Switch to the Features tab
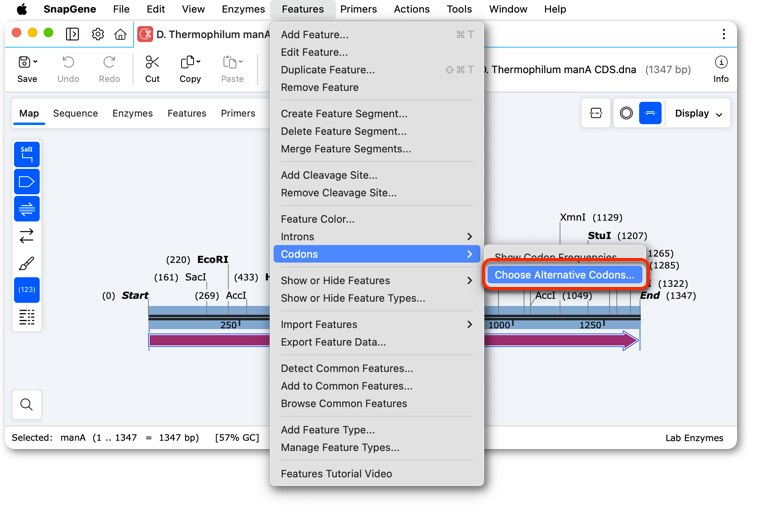The image size is (762, 519). [x=187, y=113]
